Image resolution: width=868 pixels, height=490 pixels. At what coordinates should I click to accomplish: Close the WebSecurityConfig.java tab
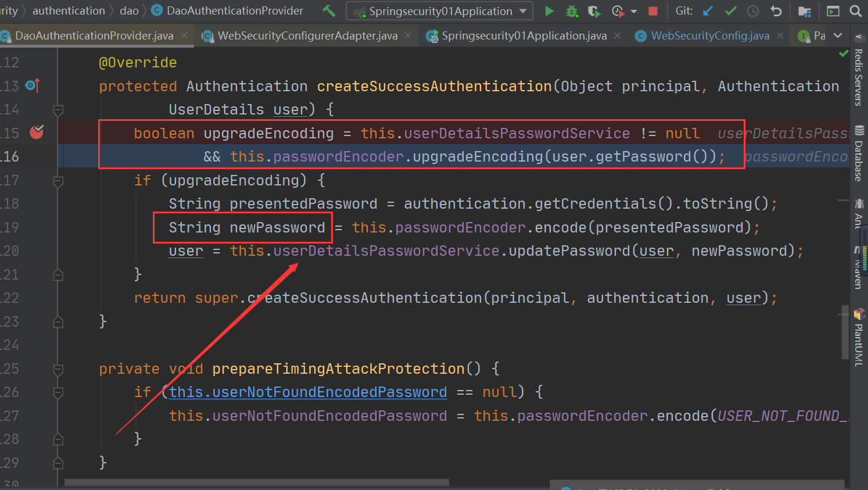coord(780,36)
